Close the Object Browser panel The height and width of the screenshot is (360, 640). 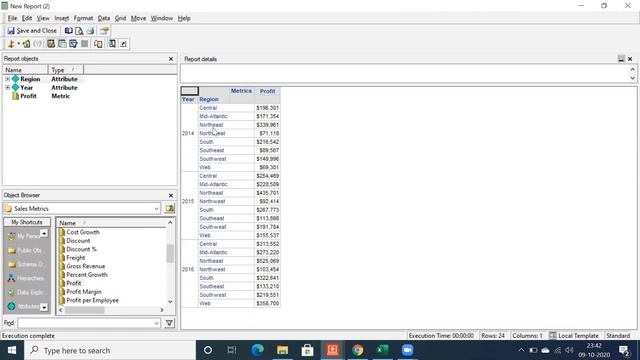(171, 195)
